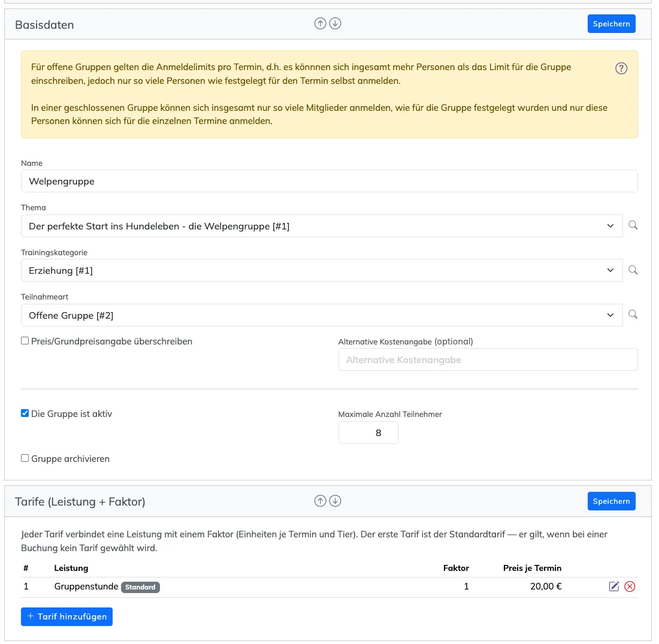Save Basisdaten with Speichern button
This screenshot has height=644, width=659.
[612, 24]
